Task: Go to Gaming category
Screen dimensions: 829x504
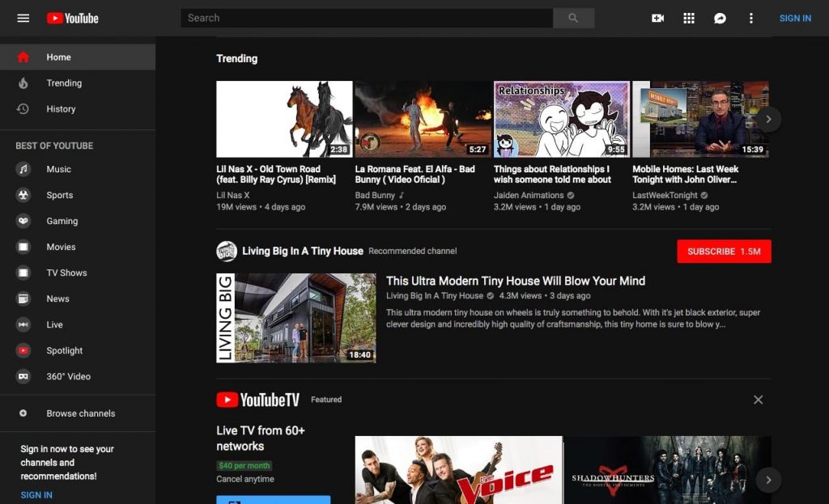Action: coord(78,221)
